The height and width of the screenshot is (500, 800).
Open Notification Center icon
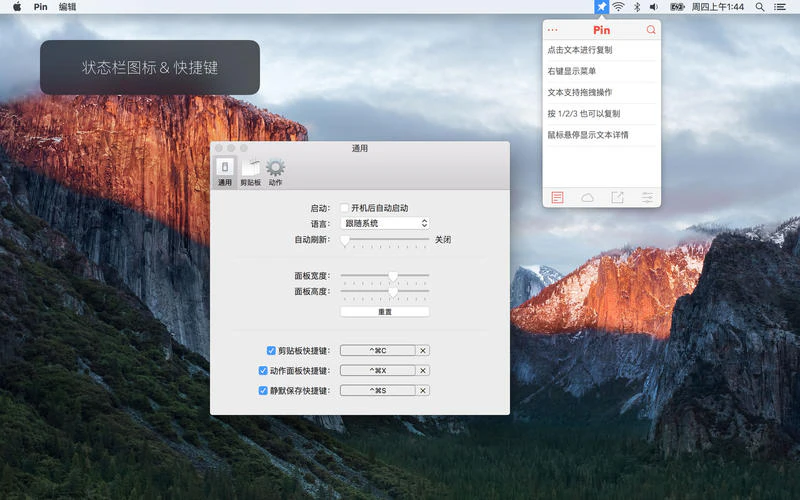click(x=780, y=7)
